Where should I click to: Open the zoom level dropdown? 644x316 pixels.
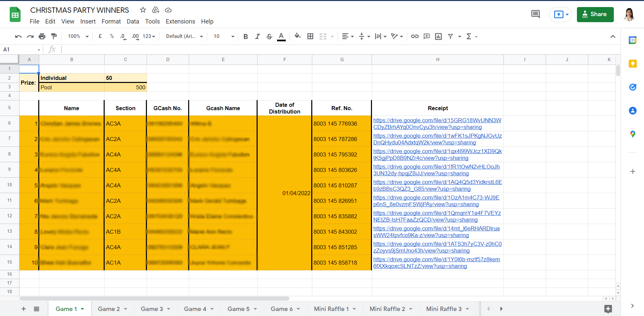(78, 36)
